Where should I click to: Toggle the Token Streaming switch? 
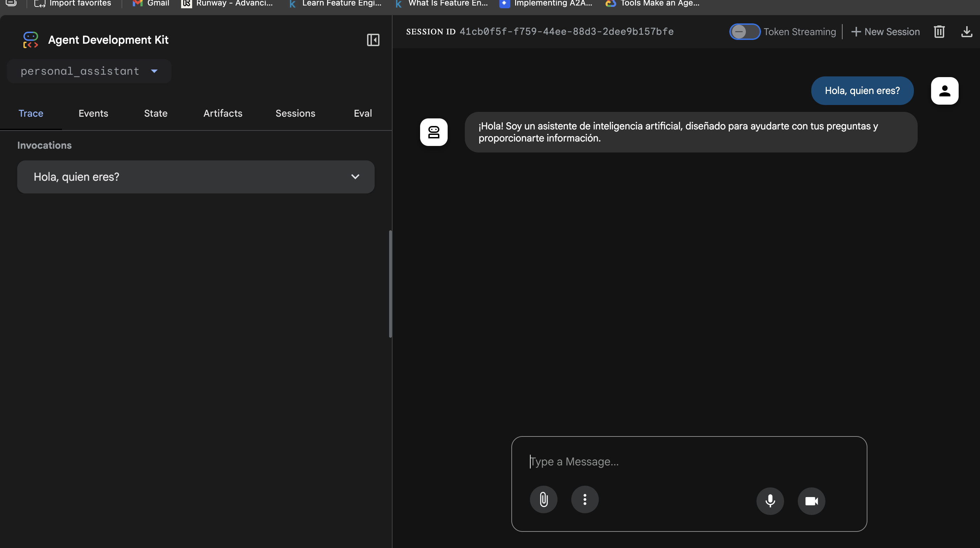pyautogui.click(x=744, y=32)
